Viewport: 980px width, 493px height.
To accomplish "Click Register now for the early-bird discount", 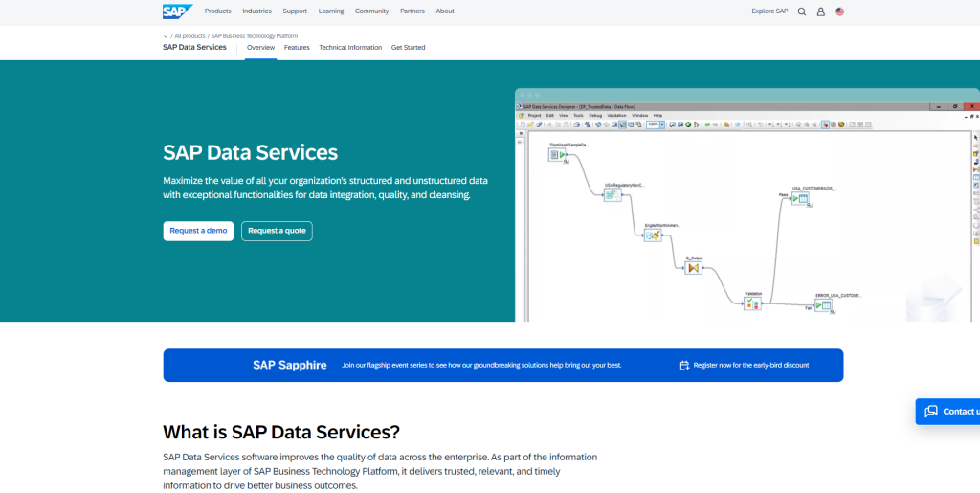I will [x=750, y=365].
